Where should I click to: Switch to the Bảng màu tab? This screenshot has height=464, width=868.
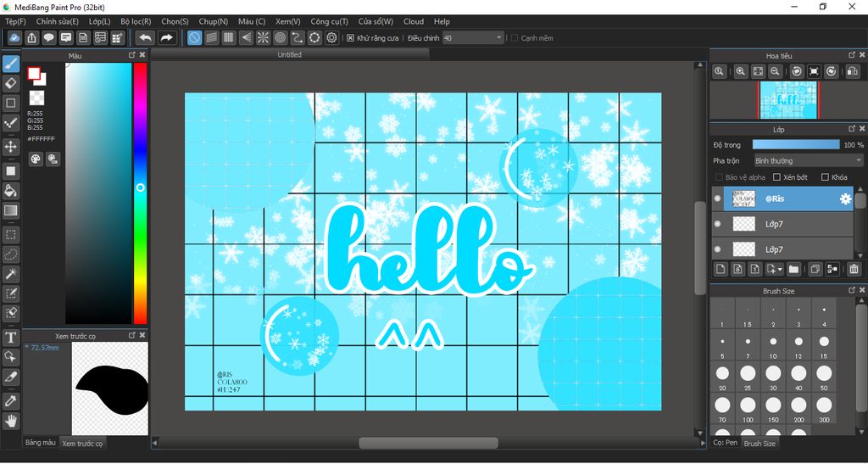click(41, 443)
